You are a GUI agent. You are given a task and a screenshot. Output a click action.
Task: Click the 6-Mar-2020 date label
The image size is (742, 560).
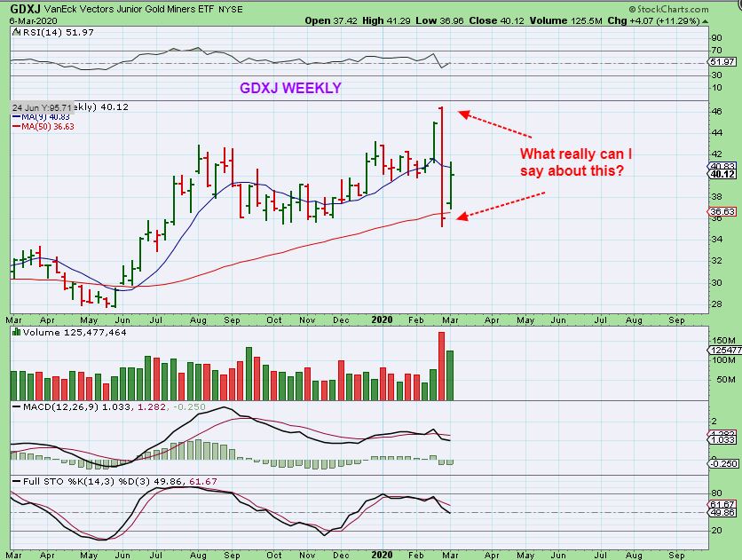pyautogui.click(x=33, y=20)
